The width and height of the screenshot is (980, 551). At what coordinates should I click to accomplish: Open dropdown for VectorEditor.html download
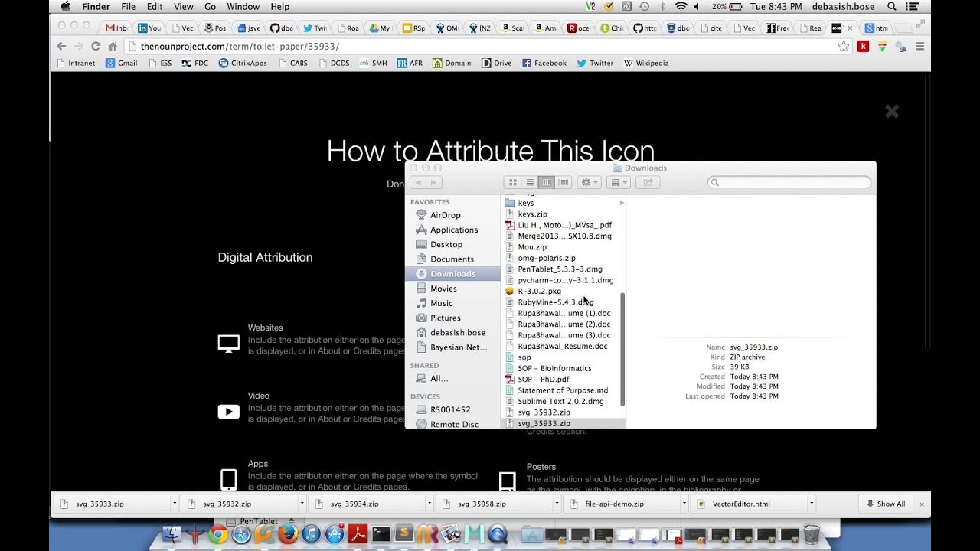(812, 504)
